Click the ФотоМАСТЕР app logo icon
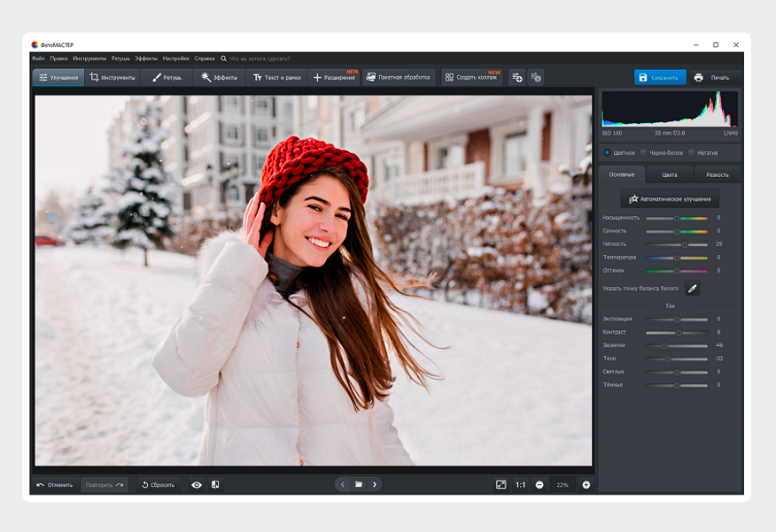The width and height of the screenshot is (776, 532). pos(35,44)
